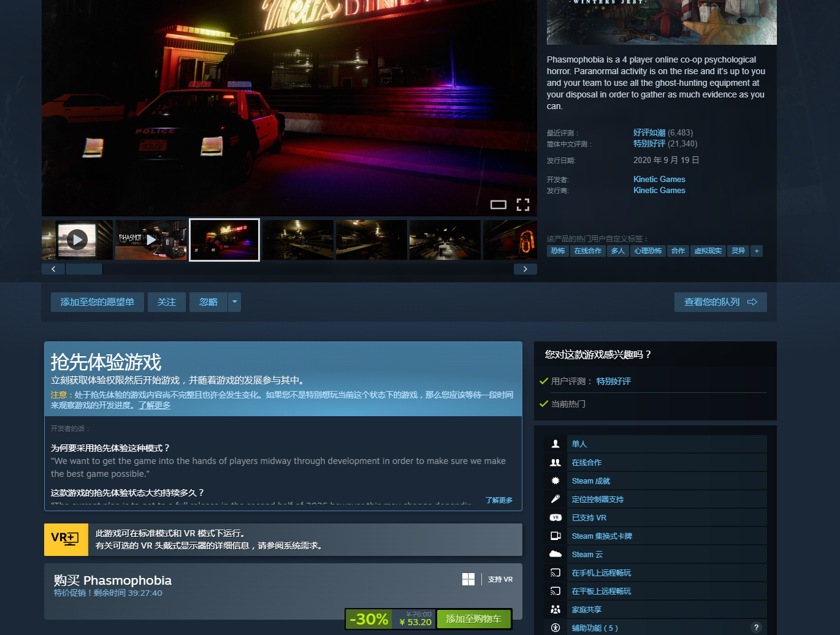Click the family sharing icon beside 家庭共享
Viewport: 840px width, 635px height.
(556, 609)
